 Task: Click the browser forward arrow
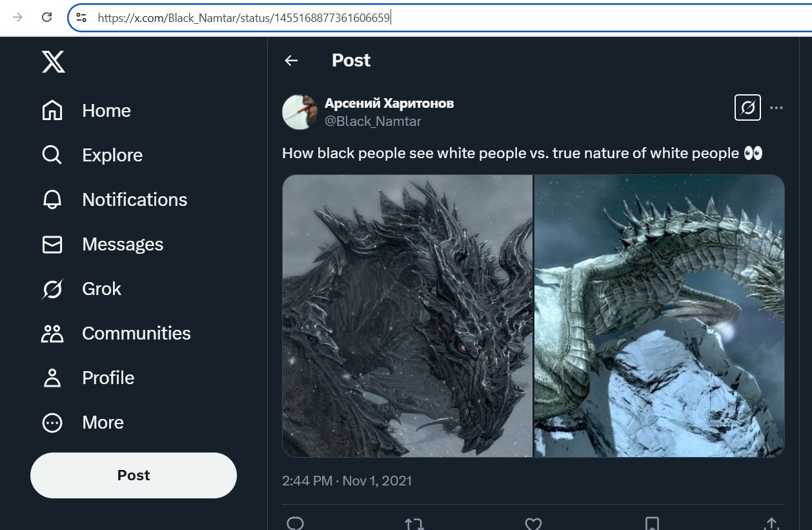click(x=17, y=17)
